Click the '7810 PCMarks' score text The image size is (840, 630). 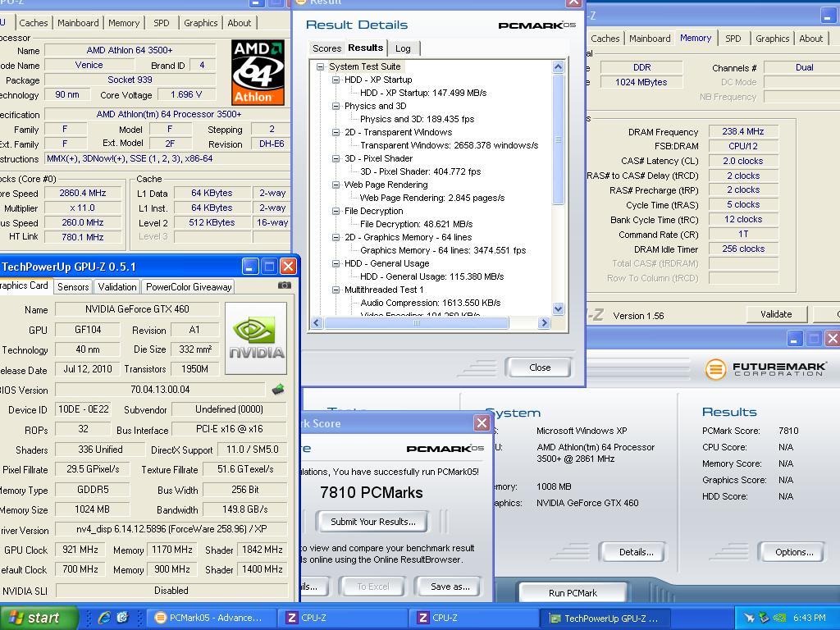tap(372, 492)
